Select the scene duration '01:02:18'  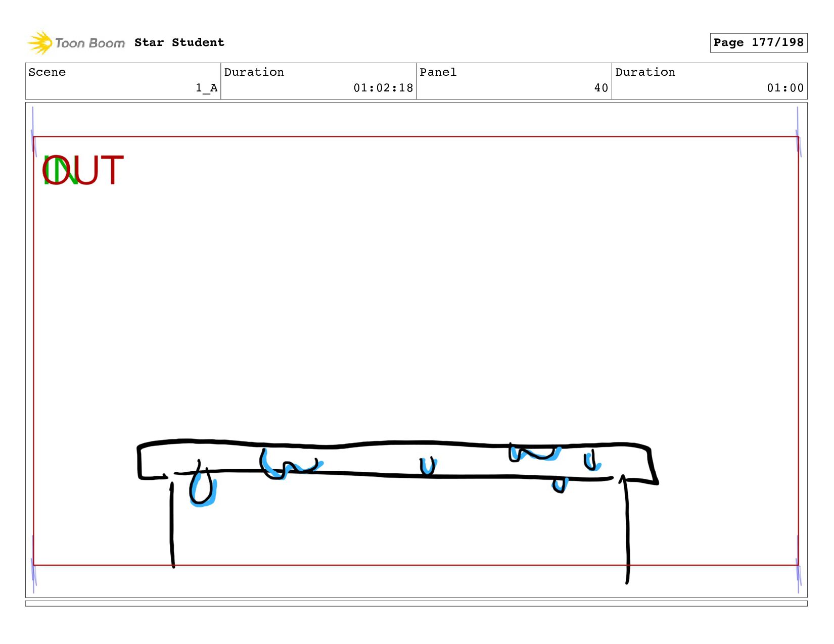tap(383, 88)
